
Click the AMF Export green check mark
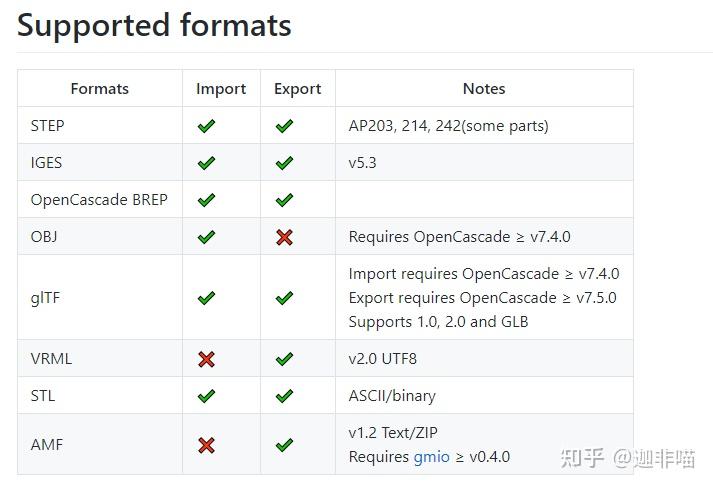click(x=284, y=445)
